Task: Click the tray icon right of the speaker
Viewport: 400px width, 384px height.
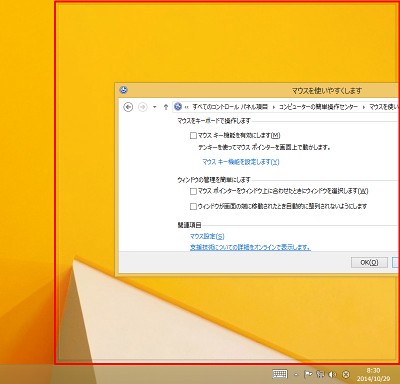Action: 346,374
